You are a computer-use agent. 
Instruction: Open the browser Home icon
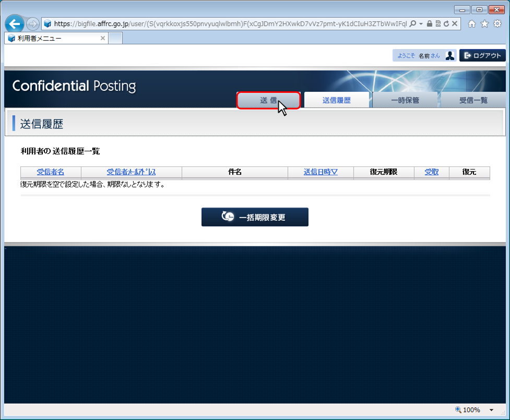(x=472, y=23)
